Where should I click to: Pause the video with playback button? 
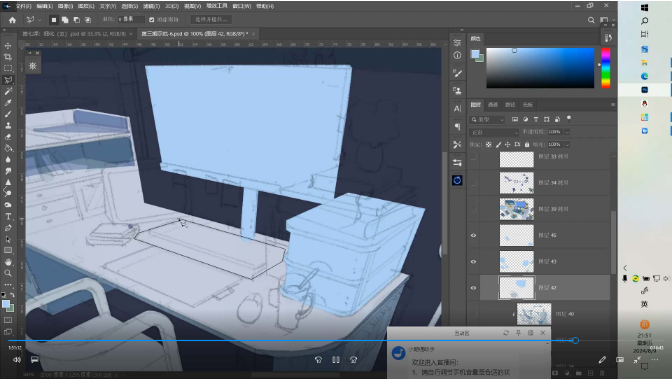[336, 360]
